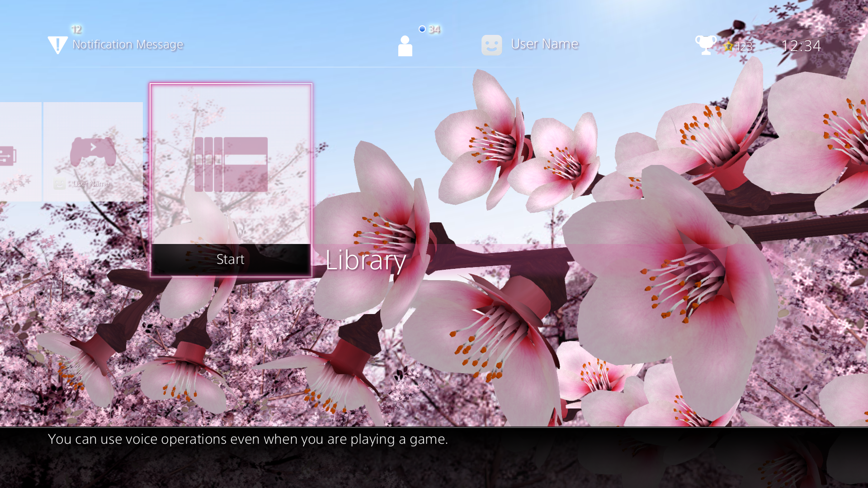868x488 pixels.
Task: Click the voice operations tip text
Action: (248, 439)
